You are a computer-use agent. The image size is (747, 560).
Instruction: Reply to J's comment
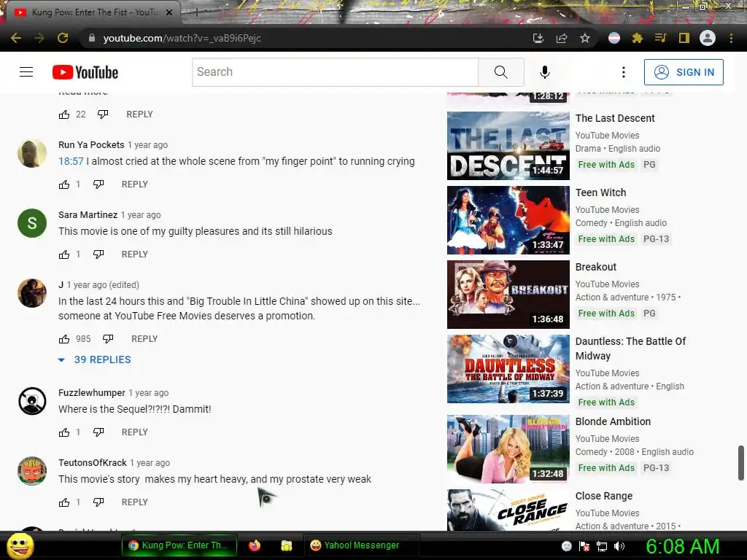click(x=144, y=339)
